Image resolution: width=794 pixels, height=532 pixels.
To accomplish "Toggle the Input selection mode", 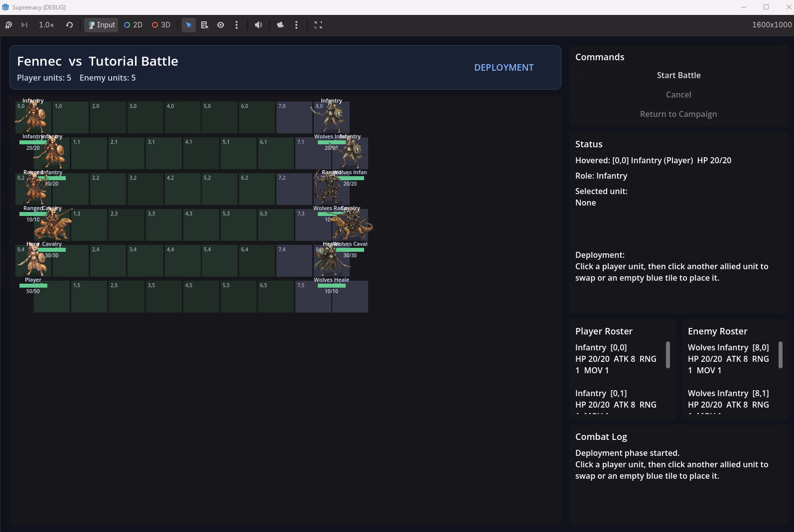I will (101, 25).
